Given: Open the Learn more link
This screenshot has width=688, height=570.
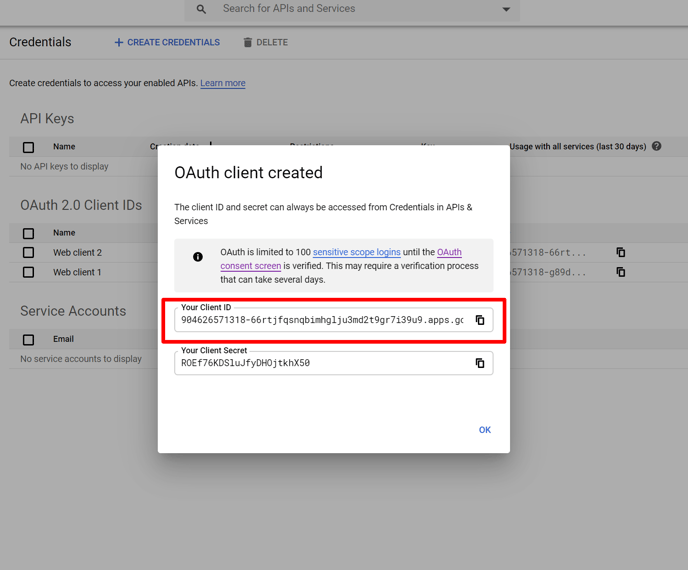Looking at the screenshot, I should coord(223,83).
